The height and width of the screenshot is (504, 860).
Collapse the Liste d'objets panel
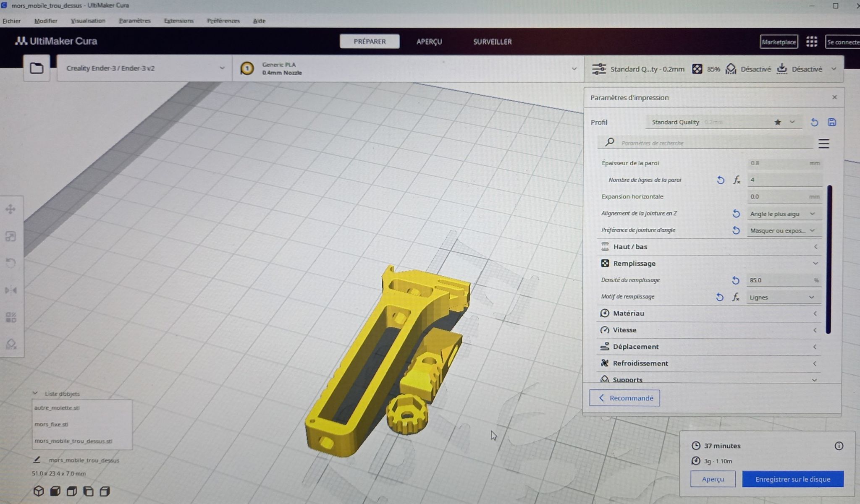point(35,394)
